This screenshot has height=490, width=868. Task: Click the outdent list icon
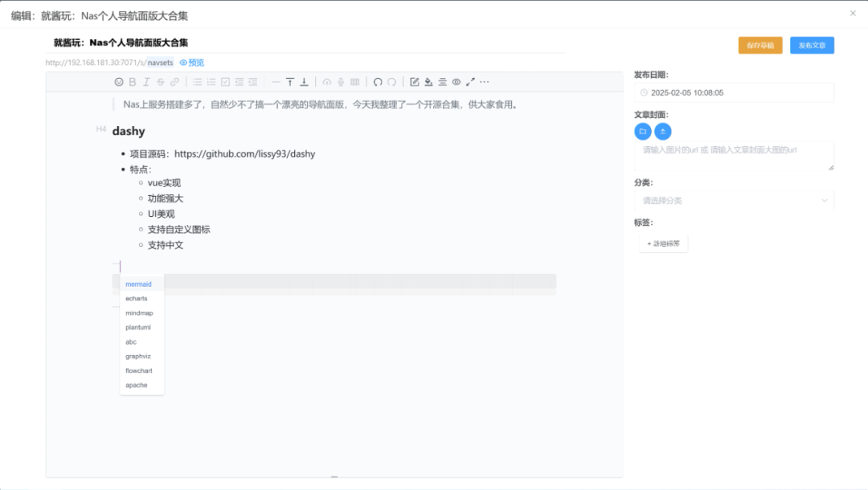(x=240, y=82)
